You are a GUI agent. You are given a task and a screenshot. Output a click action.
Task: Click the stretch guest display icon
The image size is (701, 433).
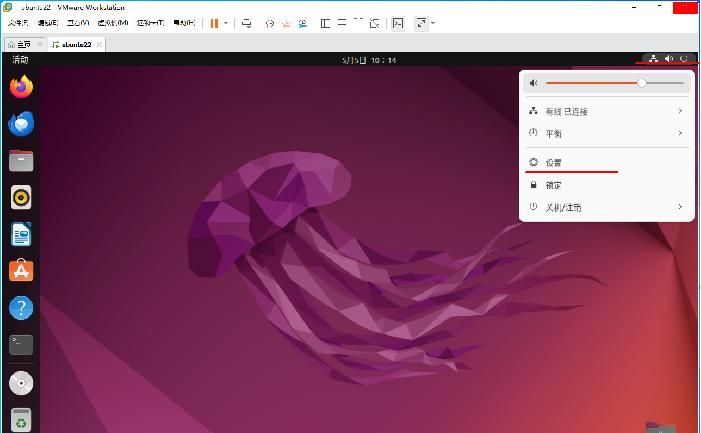coord(421,23)
